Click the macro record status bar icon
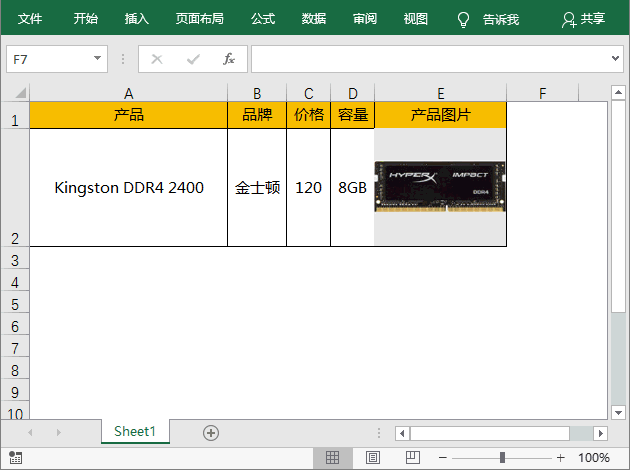The image size is (630, 470). pos(15,457)
